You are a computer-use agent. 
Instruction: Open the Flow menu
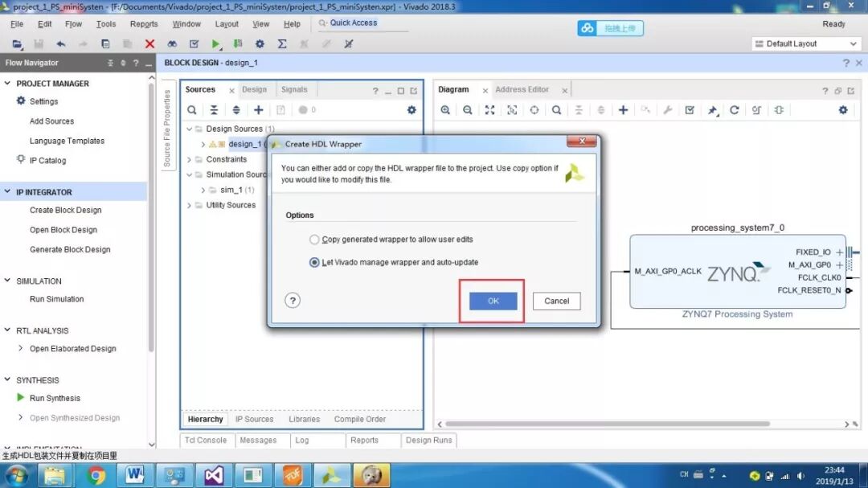point(73,24)
